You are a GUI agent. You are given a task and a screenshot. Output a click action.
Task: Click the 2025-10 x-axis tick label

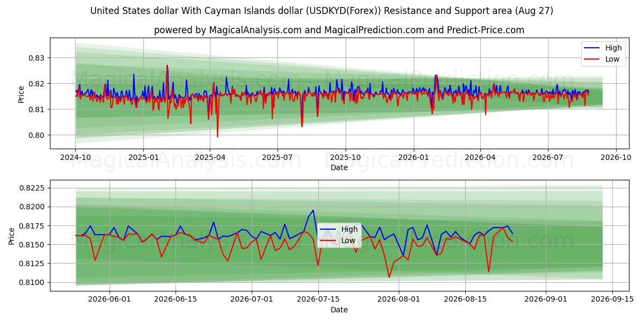[x=346, y=158]
